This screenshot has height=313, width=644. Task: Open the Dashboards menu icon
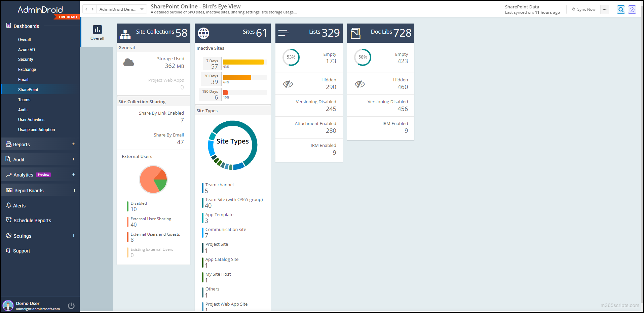tap(9, 26)
